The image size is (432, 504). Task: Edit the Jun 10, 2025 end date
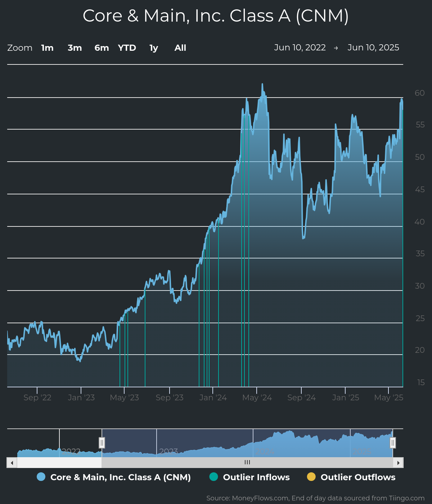pyautogui.click(x=373, y=48)
